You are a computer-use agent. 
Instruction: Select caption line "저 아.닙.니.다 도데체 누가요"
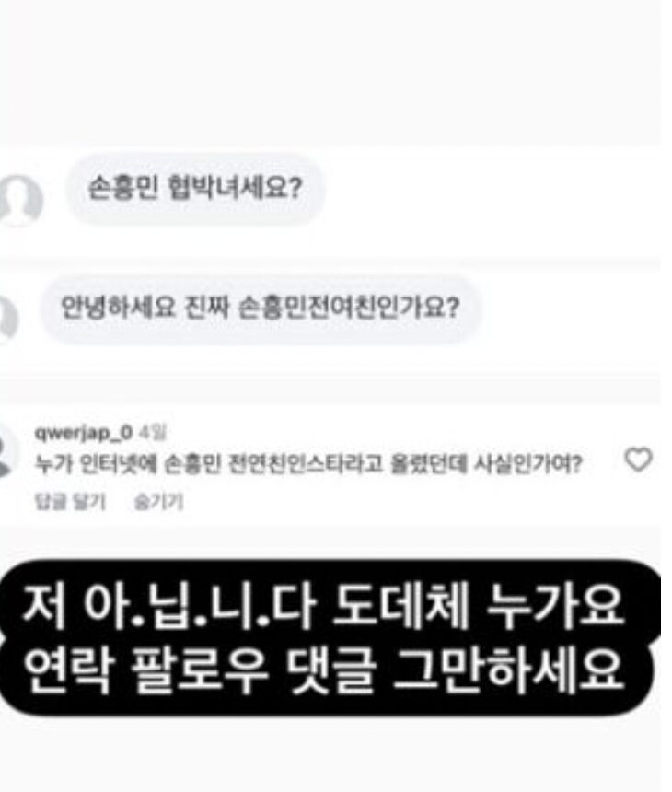point(323,606)
